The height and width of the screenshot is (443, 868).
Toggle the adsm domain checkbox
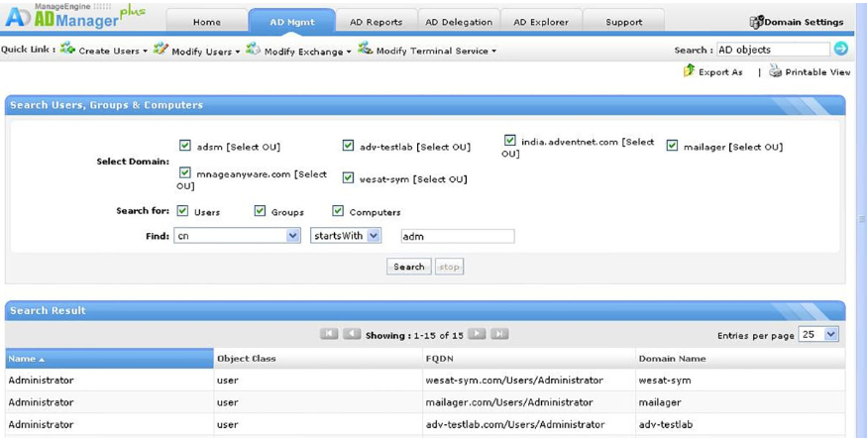pos(185,145)
